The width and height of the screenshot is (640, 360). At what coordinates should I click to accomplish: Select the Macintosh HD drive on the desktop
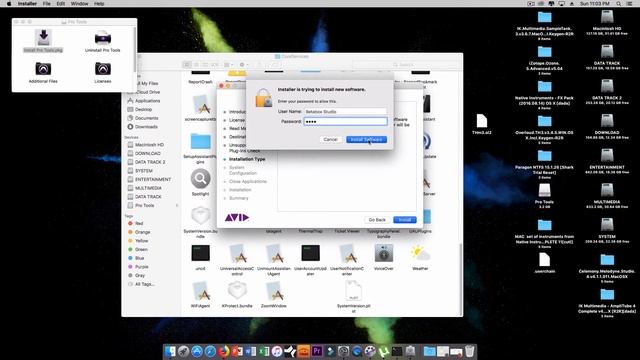[x=607, y=17]
